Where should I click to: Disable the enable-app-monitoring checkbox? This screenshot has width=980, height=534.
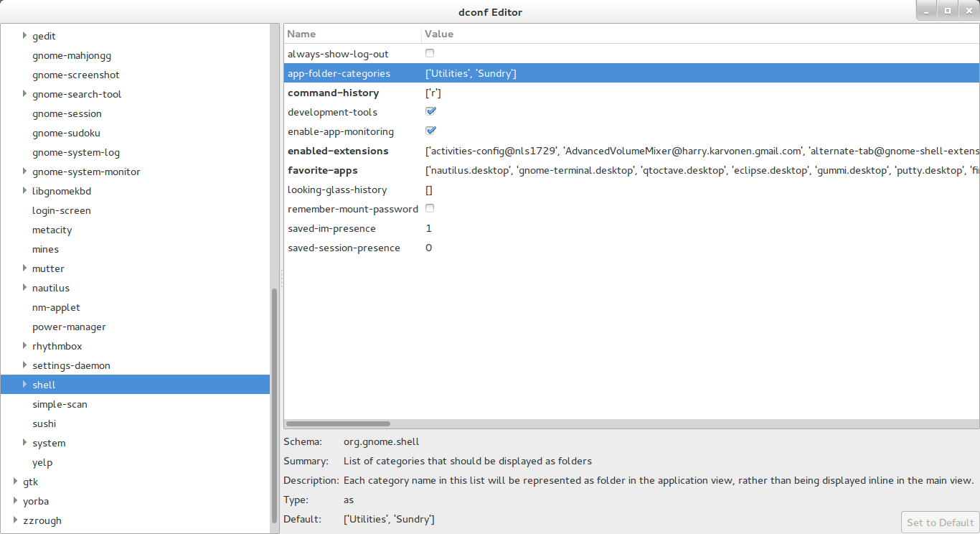[x=430, y=131]
